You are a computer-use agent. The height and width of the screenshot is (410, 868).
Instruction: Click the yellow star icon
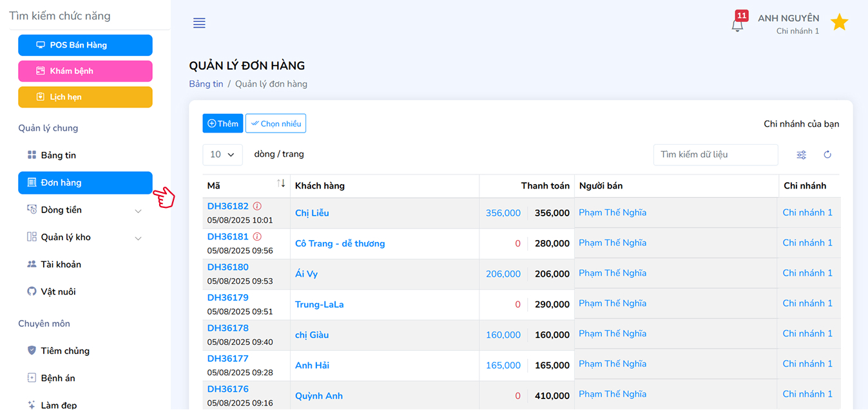pyautogui.click(x=839, y=23)
